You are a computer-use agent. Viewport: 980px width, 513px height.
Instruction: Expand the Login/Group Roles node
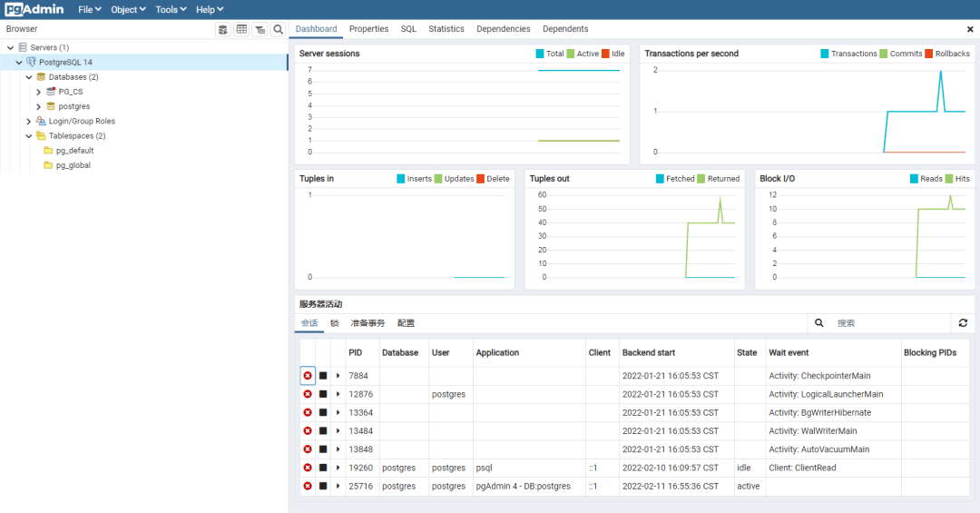(29, 121)
